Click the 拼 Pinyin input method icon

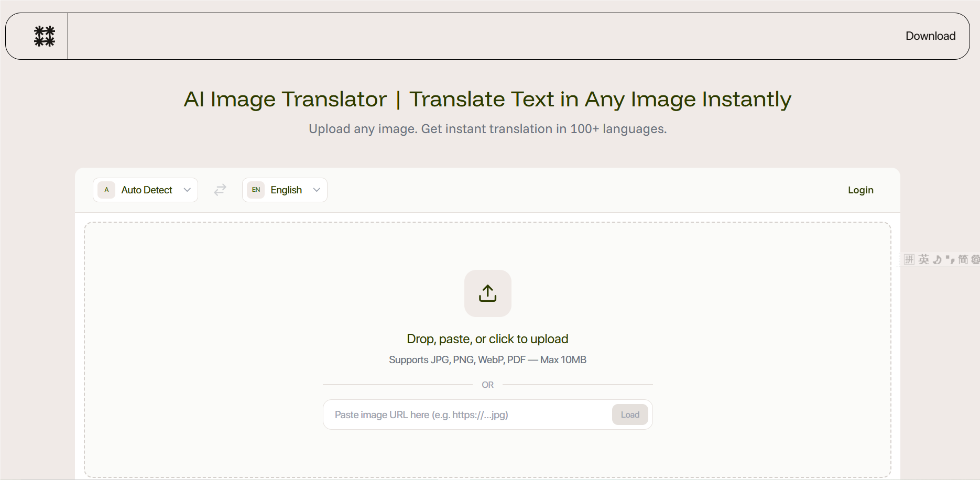[909, 259]
